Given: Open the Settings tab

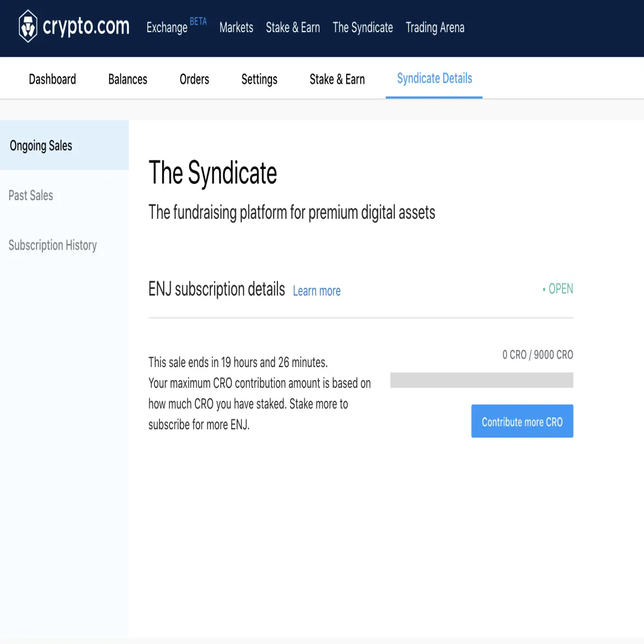Looking at the screenshot, I should click(259, 79).
